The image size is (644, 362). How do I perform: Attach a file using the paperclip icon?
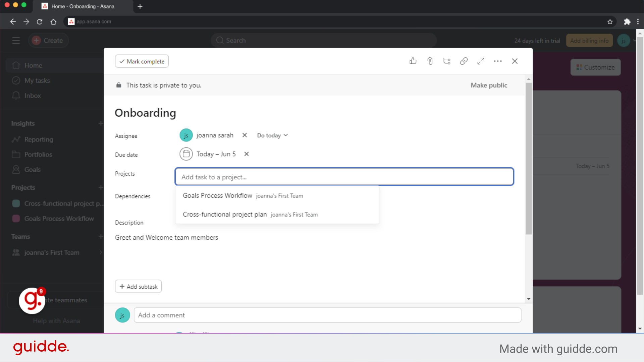coord(430,61)
